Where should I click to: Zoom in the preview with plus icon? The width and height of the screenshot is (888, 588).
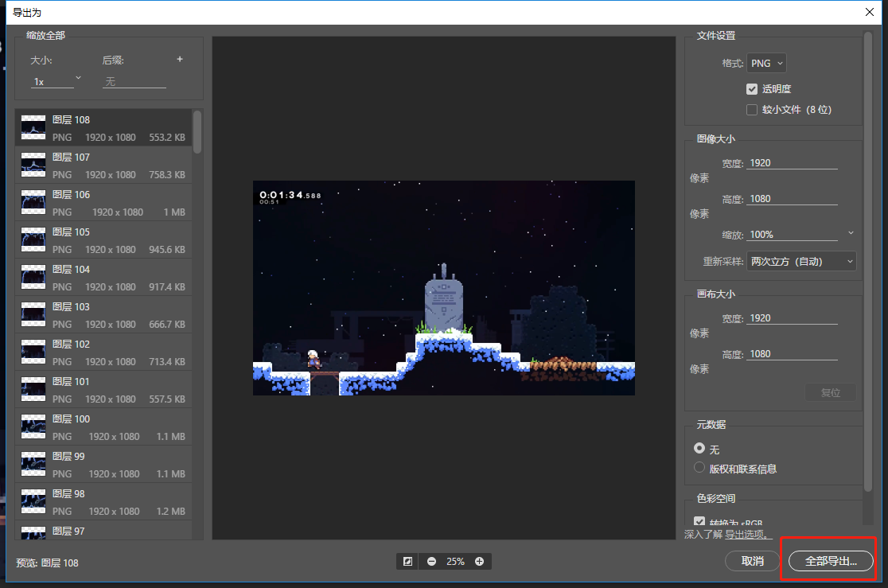[x=479, y=562]
